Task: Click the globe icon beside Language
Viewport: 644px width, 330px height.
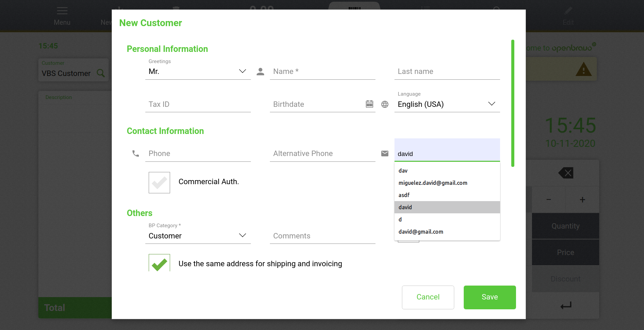Action: tap(385, 104)
